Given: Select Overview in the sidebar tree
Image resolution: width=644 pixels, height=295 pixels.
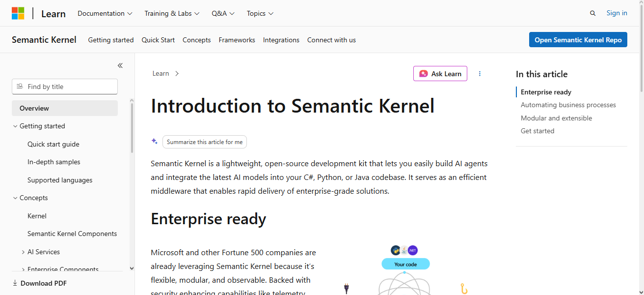Looking at the screenshot, I should coord(65,108).
